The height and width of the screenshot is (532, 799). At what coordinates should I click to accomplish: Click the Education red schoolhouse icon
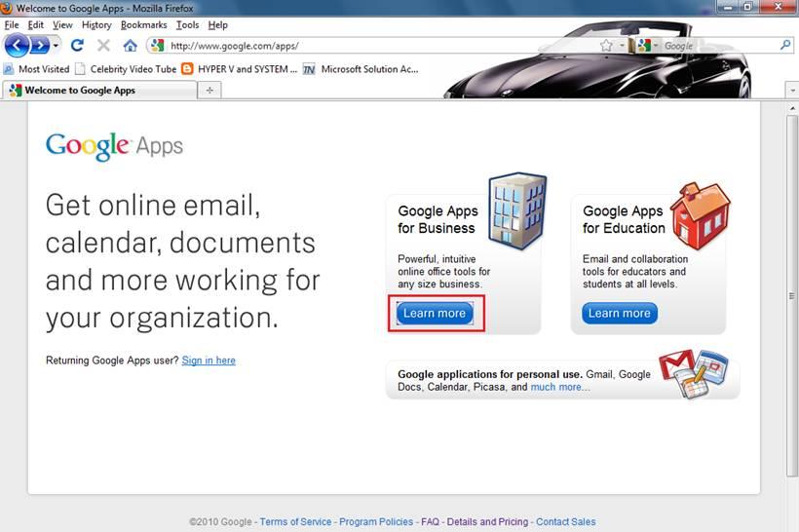[701, 215]
